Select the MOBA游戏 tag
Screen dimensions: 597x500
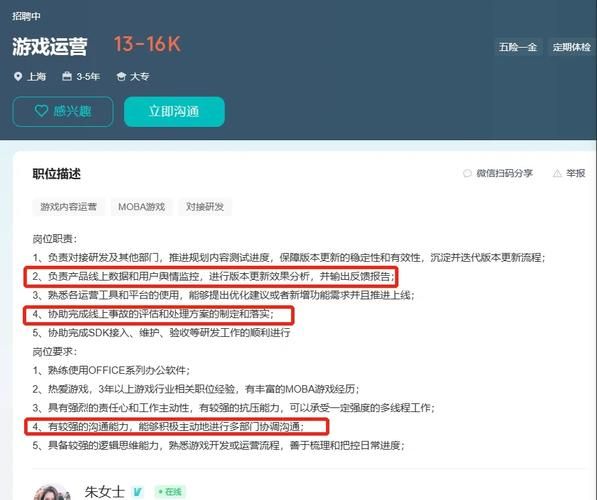coord(142,207)
